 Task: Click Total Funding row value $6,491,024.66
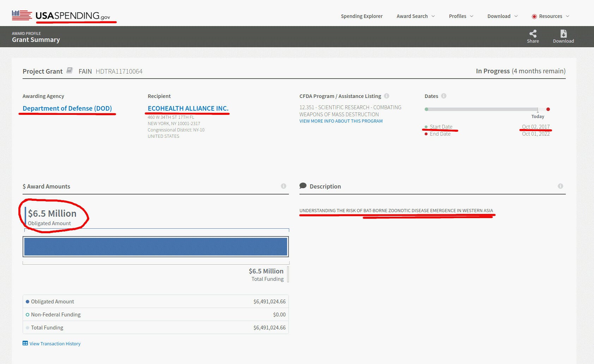269,328
